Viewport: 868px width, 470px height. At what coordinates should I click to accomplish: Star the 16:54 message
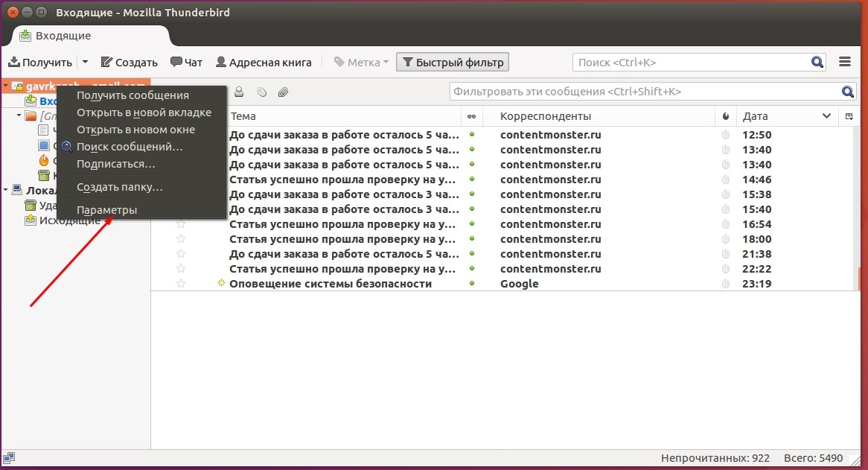180,223
